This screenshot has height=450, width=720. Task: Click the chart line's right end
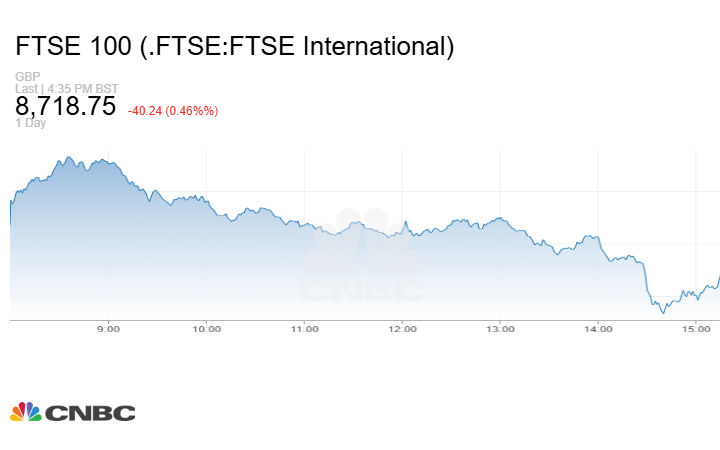[x=719, y=277]
